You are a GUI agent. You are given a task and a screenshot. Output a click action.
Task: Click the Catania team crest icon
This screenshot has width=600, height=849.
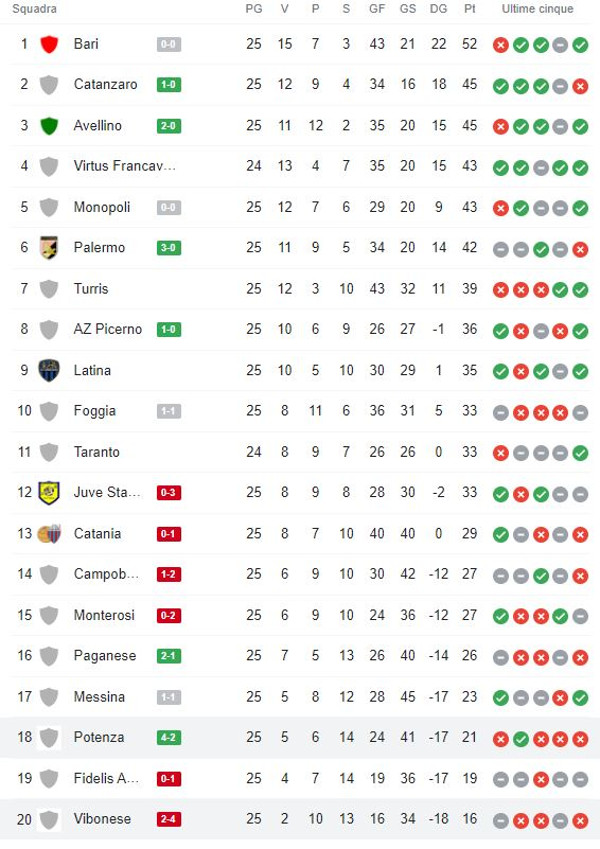click(x=49, y=533)
